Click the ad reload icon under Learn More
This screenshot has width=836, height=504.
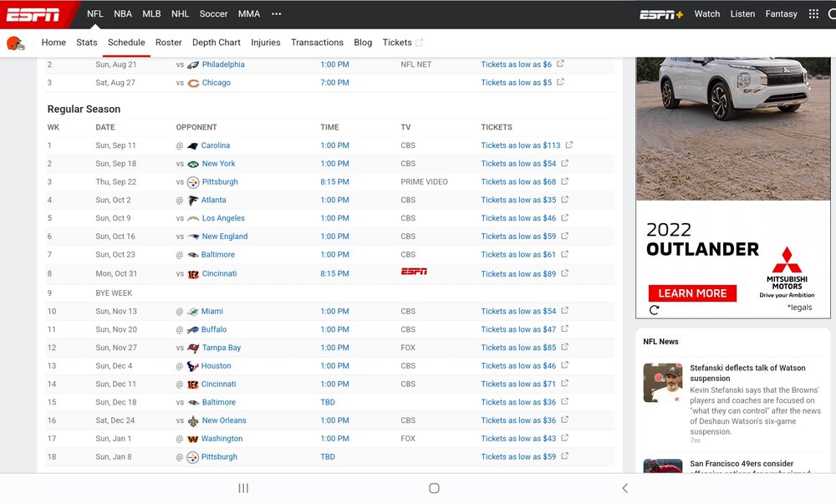655,310
